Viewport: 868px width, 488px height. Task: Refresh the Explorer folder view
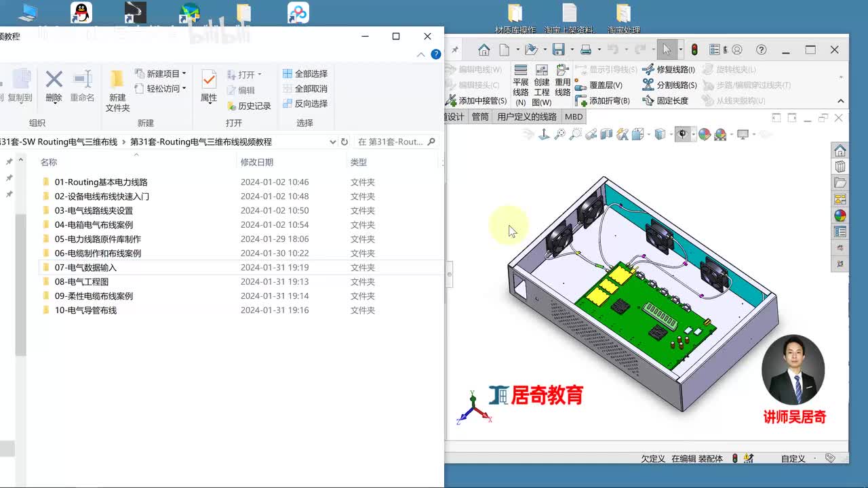(x=344, y=142)
